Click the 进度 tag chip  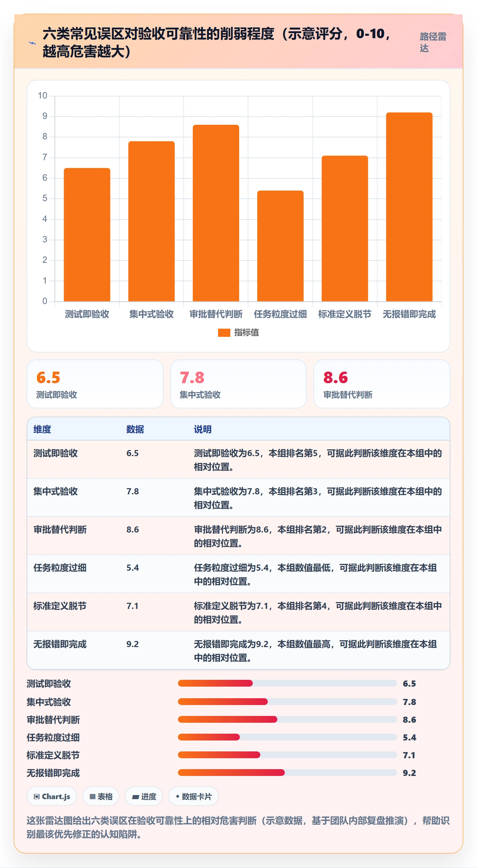pyautogui.click(x=144, y=796)
